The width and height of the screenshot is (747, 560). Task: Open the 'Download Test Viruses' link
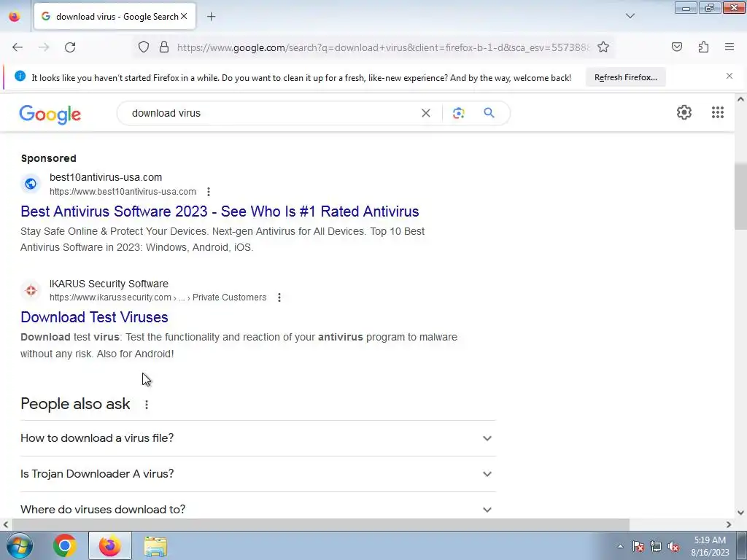(x=94, y=317)
